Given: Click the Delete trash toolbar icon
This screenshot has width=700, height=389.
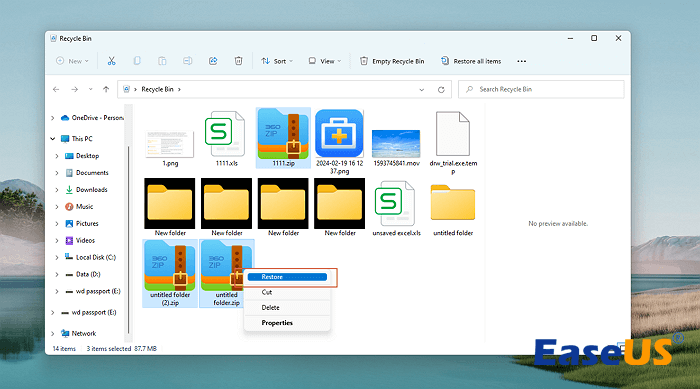Looking at the screenshot, I should pyautogui.click(x=238, y=61).
